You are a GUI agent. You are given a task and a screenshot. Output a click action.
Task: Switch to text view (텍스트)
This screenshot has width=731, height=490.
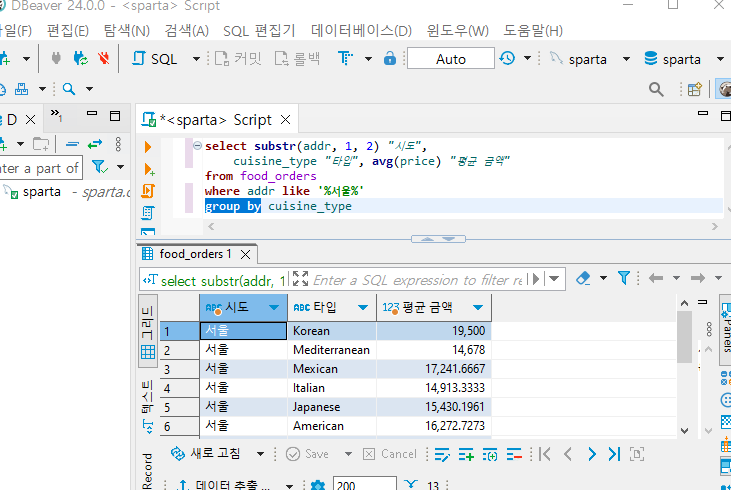(x=148, y=407)
